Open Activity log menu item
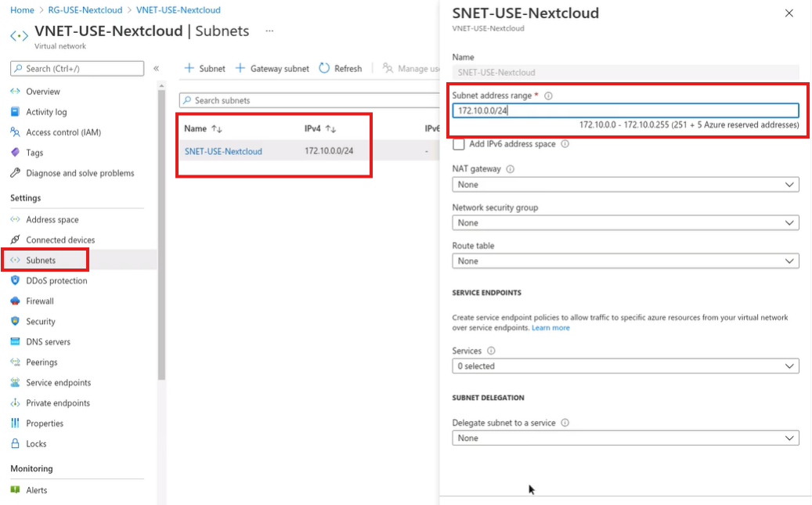 tap(46, 112)
